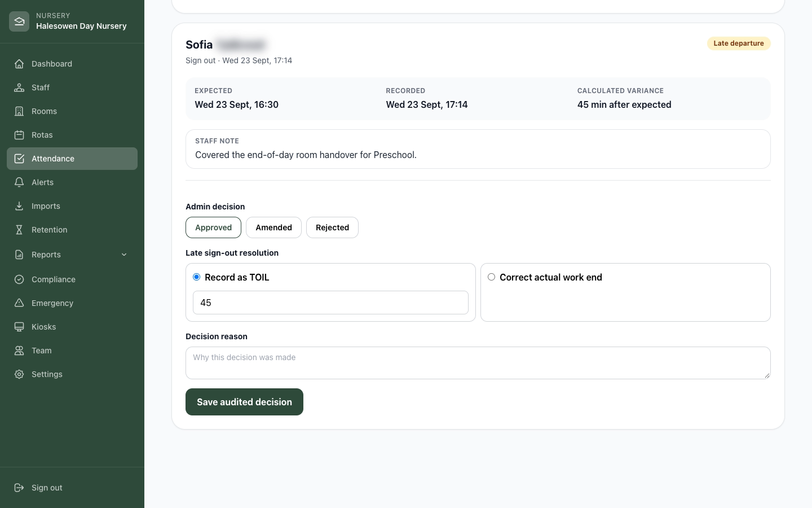Click the Settings gear icon
Screen dimensions: 812x508
tap(19, 374)
